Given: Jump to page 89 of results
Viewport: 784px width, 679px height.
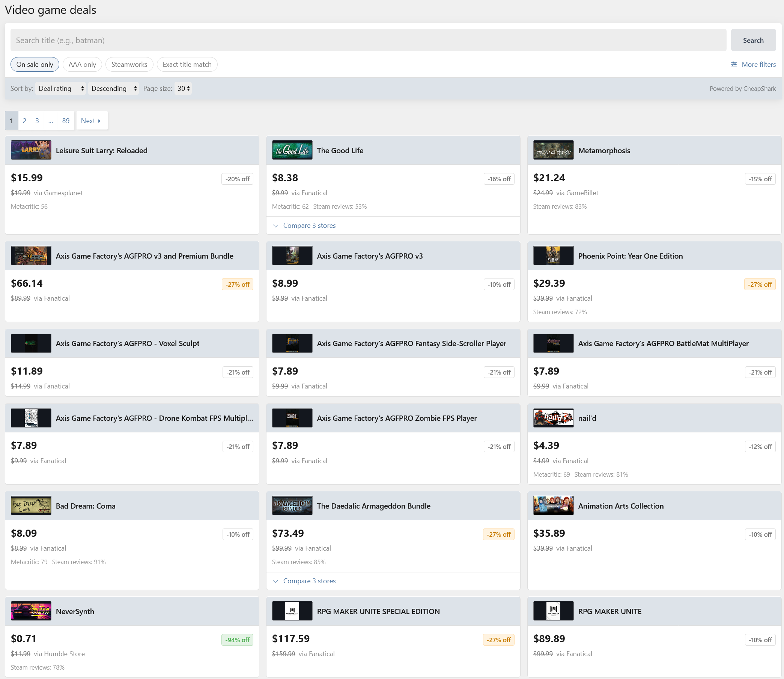Looking at the screenshot, I should click(x=66, y=120).
